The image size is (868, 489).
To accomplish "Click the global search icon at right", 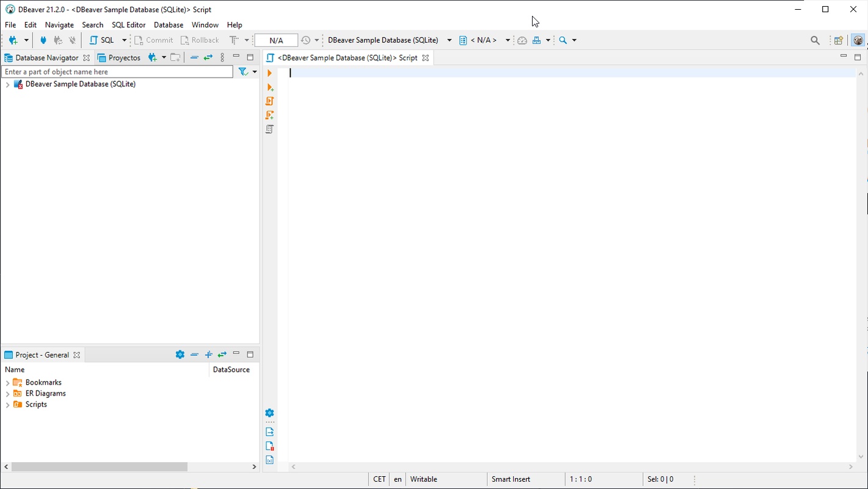I will pyautogui.click(x=815, y=40).
